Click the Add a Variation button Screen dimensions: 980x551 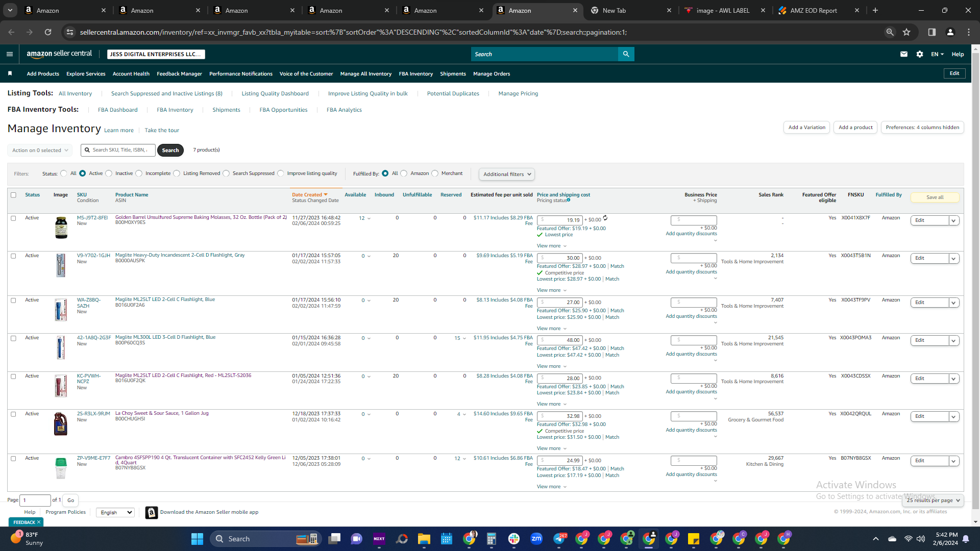(807, 128)
